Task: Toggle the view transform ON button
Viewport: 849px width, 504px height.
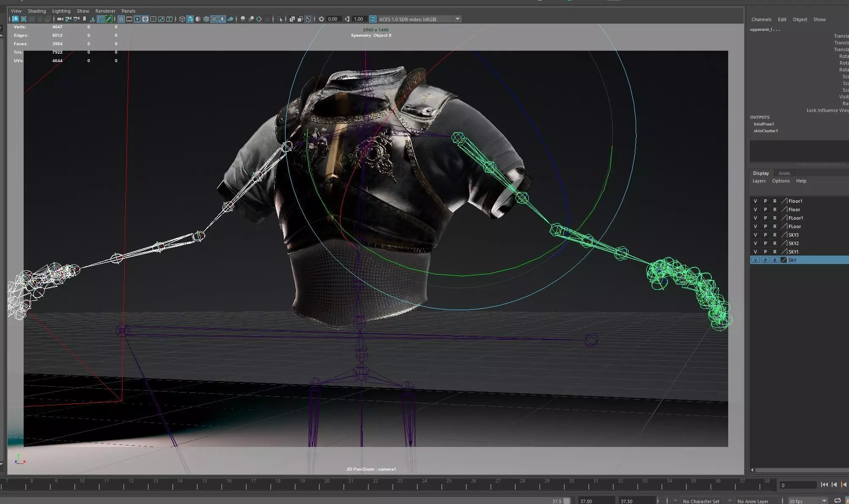Action: (x=373, y=19)
